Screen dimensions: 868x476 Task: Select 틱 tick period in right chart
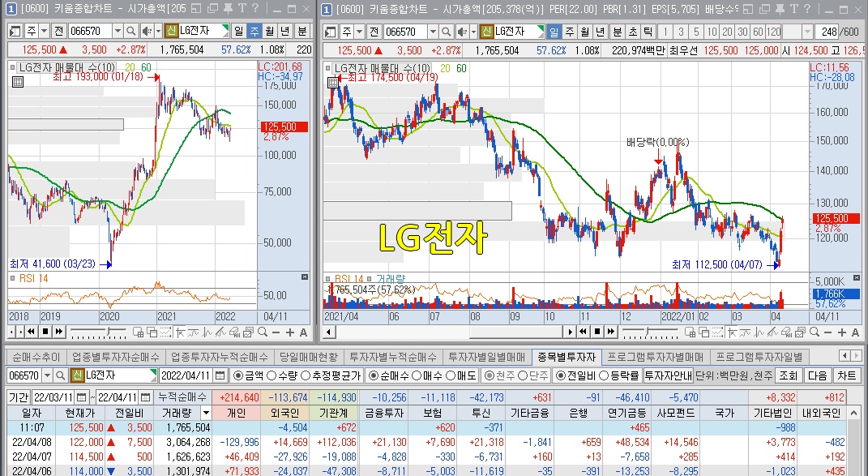point(648,32)
